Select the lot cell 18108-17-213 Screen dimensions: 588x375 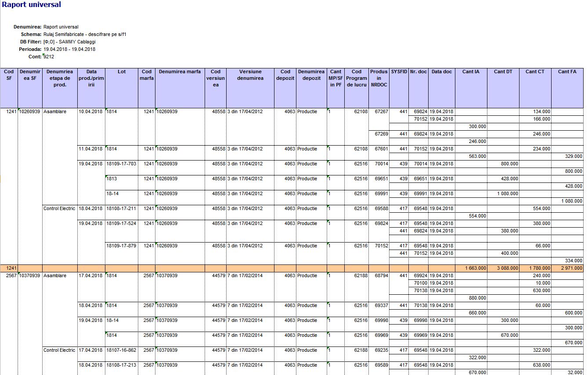pyautogui.click(x=122, y=365)
